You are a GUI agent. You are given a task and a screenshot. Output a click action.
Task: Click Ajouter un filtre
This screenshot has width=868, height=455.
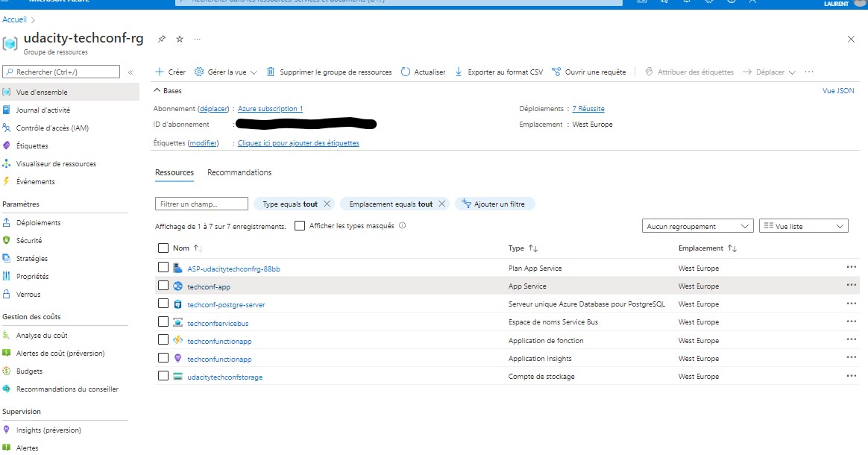pos(494,204)
